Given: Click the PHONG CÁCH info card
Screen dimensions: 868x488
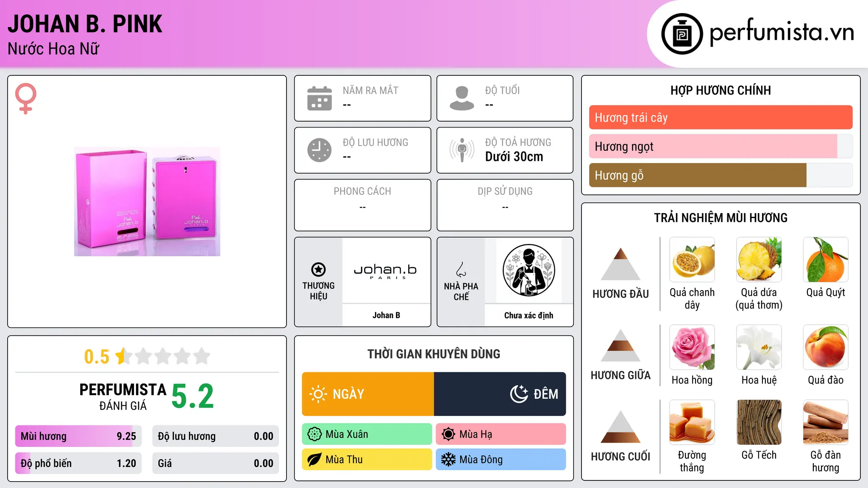Looking at the screenshot, I should point(362,205).
